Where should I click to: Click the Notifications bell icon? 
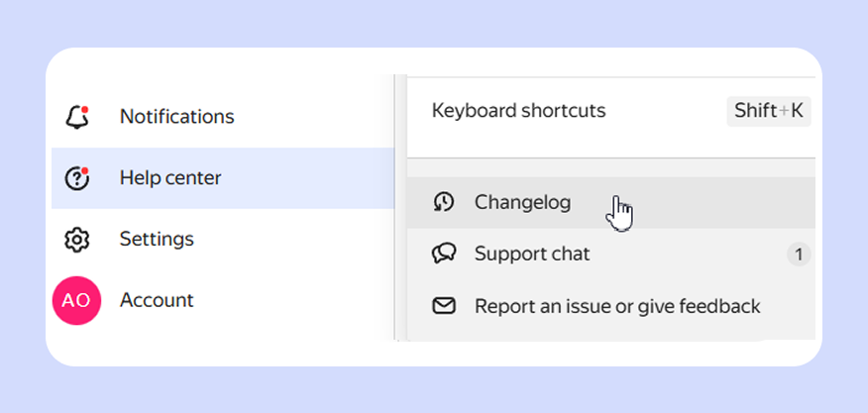click(x=76, y=118)
